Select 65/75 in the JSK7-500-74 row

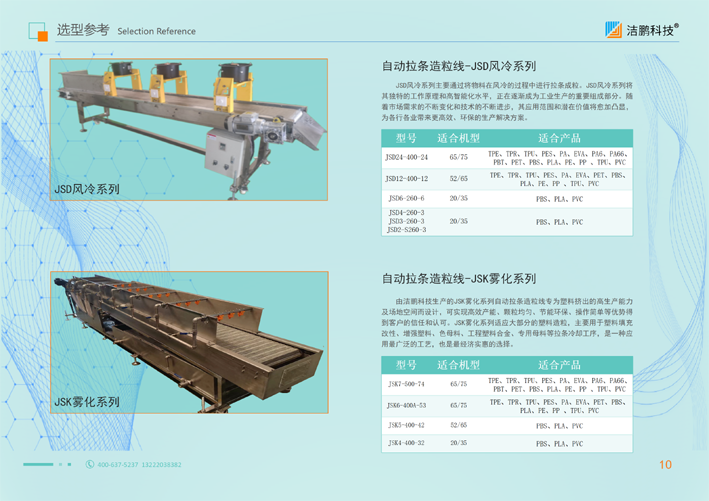458,384
